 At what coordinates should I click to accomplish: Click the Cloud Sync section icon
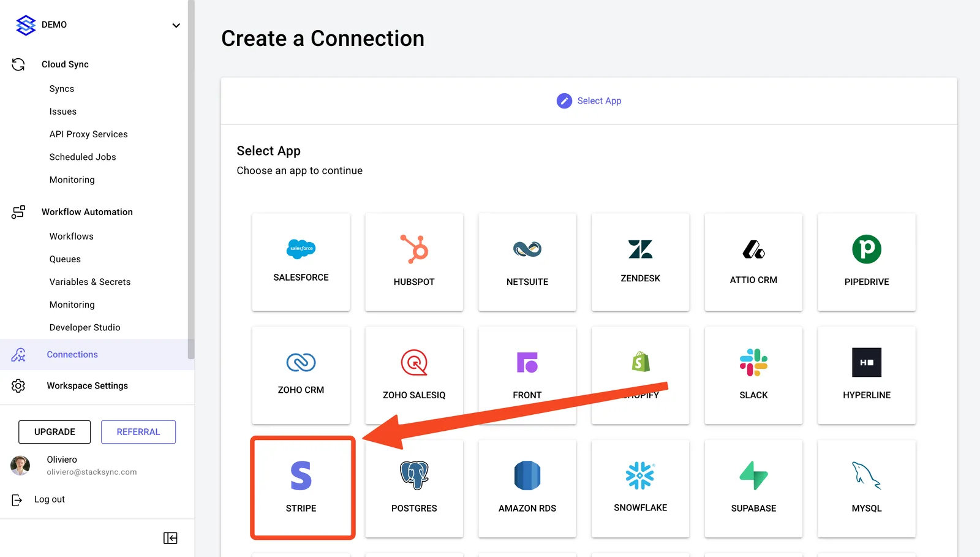(18, 64)
